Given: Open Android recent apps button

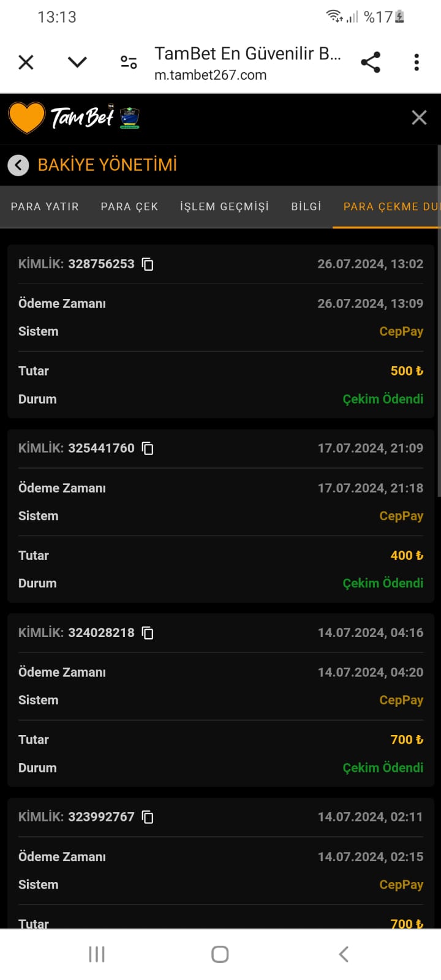Looking at the screenshot, I should click(x=97, y=954).
